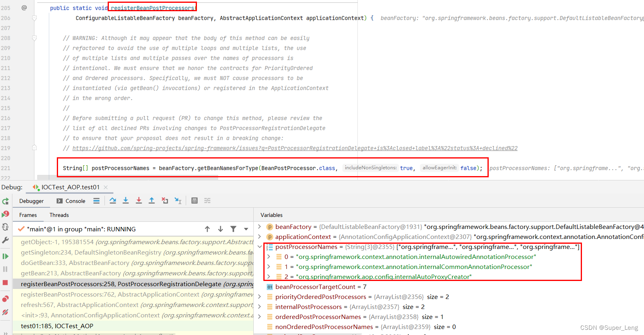
Task: Click the Step Into icon
Action: (x=126, y=201)
